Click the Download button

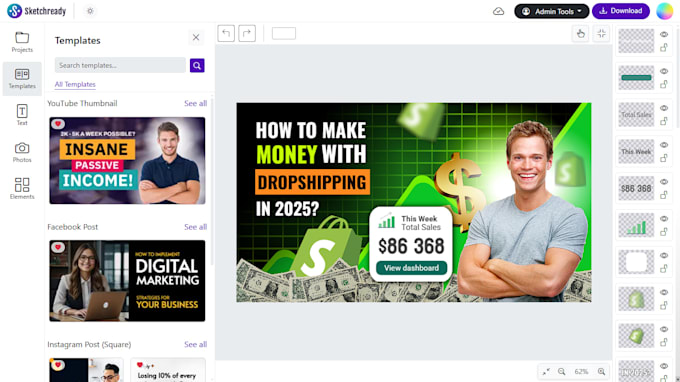tap(621, 11)
